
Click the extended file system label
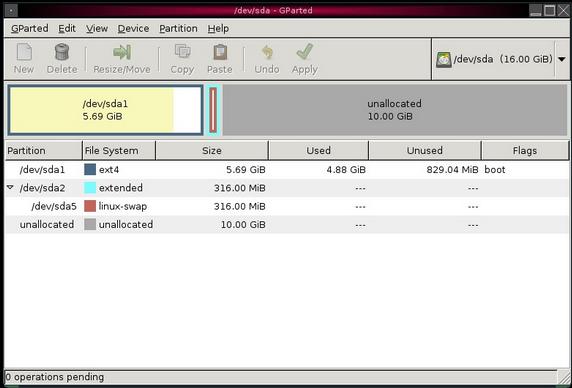(121, 188)
